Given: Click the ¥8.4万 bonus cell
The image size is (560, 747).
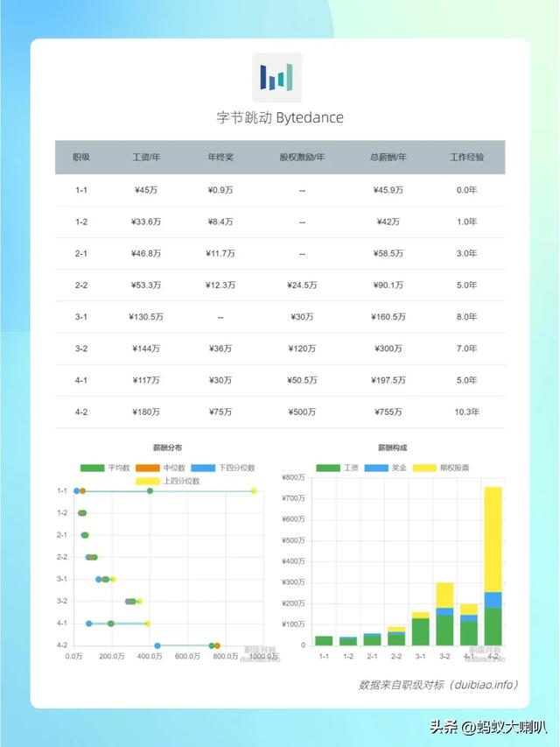Looking at the screenshot, I should click(x=220, y=222).
